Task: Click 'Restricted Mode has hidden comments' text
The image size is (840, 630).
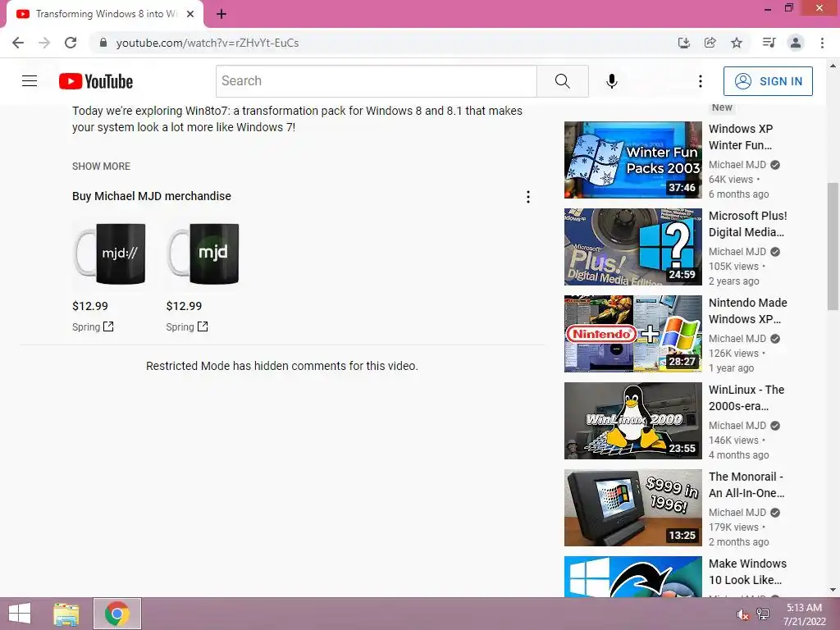Action: click(x=282, y=366)
